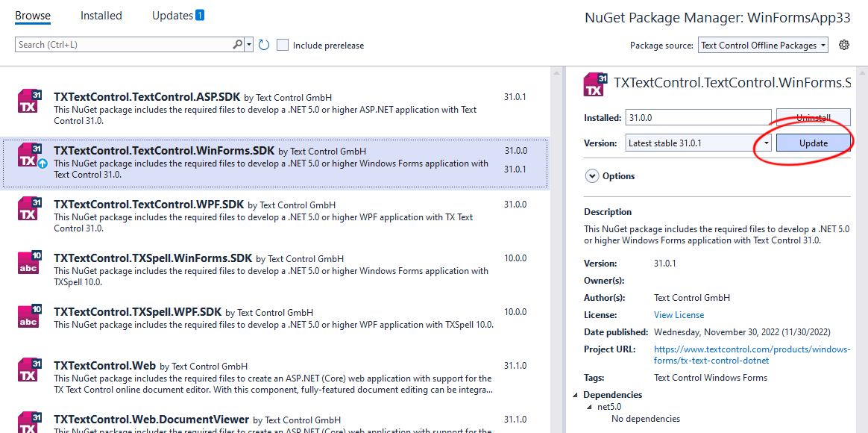
Task: Click the search magnifier icon
Action: click(x=237, y=45)
